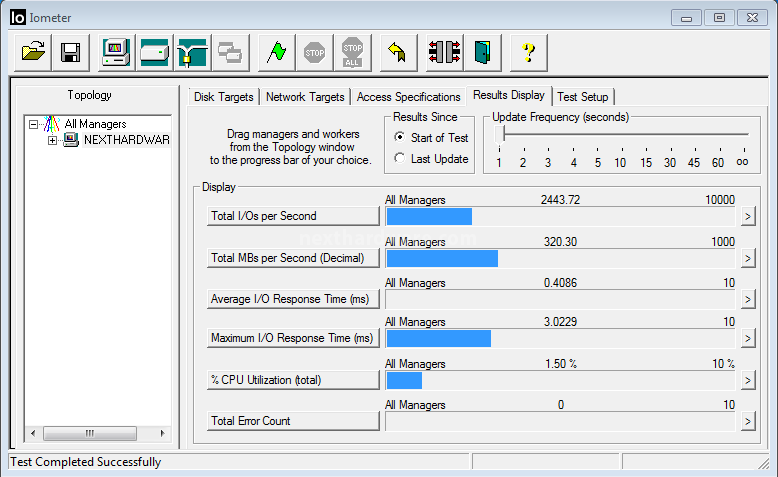Reset workers with the yellow arrow icon

click(398, 53)
